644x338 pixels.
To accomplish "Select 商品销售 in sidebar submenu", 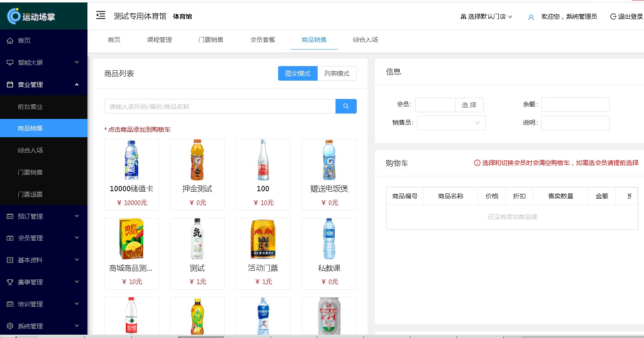I will [x=44, y=128].
